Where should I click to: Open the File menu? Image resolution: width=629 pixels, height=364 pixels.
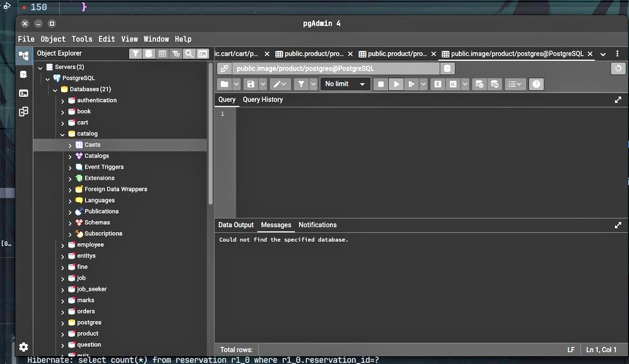[x=26, y=39]
